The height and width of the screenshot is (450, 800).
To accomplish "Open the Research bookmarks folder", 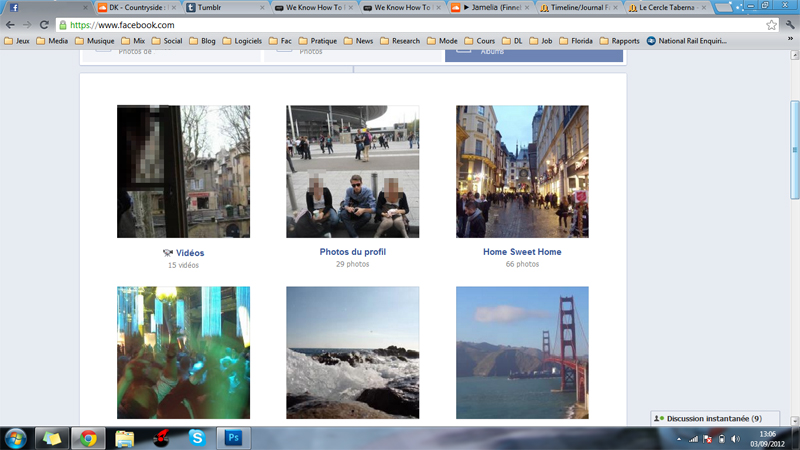I will point(400,41).
